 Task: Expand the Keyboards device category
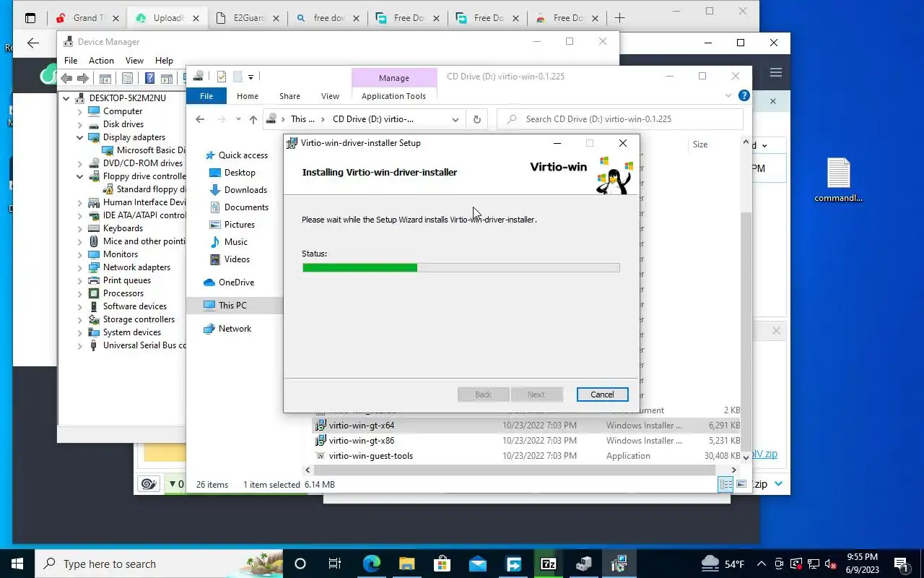click(x=80, y=228)
